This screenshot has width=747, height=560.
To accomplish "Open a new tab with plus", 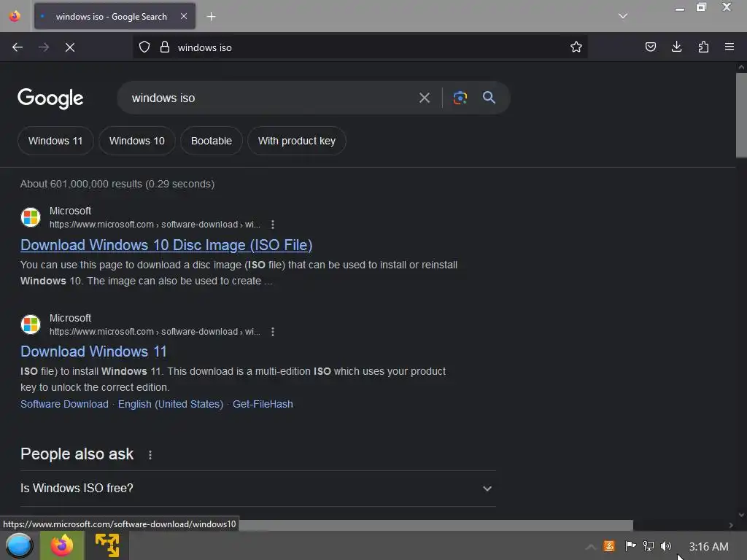I will pyautogui.click(x=211, y=17).
